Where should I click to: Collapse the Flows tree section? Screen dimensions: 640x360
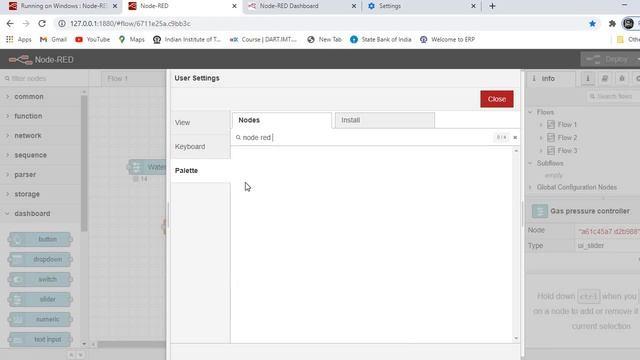point(531,112)
